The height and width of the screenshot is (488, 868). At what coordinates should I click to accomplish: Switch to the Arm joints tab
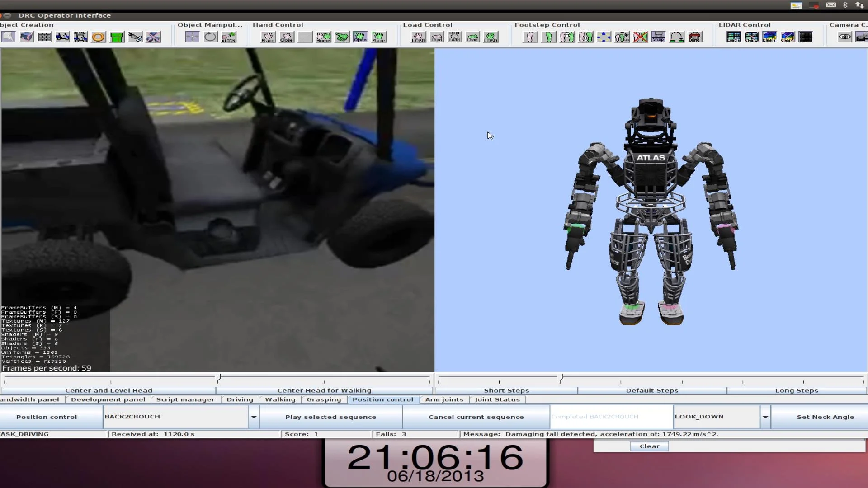[x=444, y=399]
